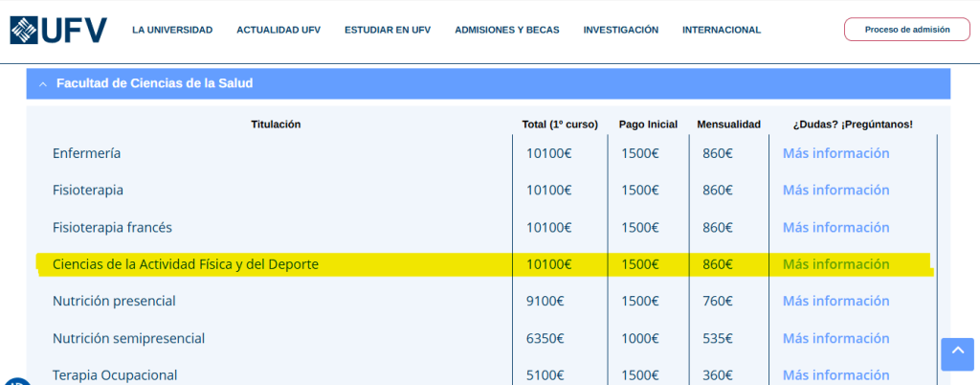
Task: Open Más información for Fisioterapia
Action: 835,190
